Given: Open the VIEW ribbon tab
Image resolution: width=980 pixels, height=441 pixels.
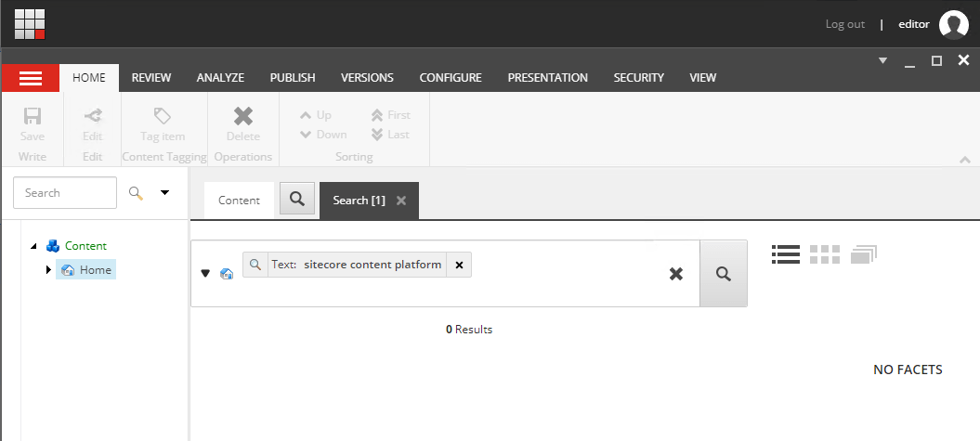Looking at the screenshot, I should tap(702, 78).
